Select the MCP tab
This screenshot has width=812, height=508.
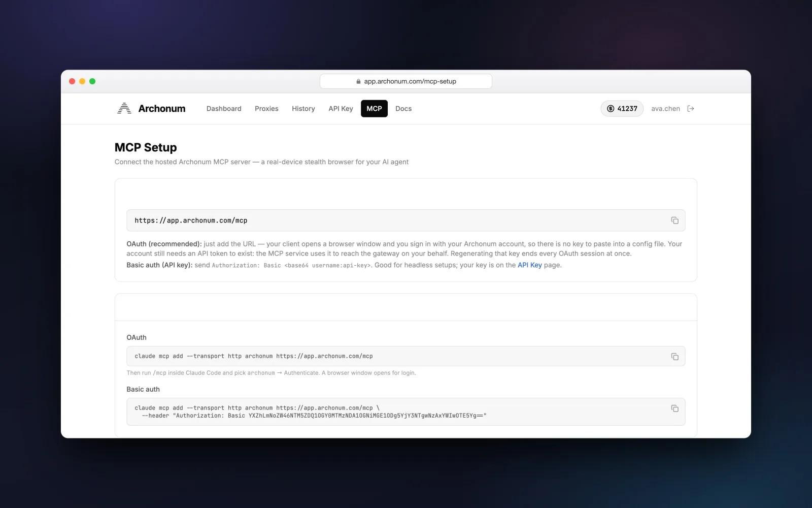coord(374,109)
